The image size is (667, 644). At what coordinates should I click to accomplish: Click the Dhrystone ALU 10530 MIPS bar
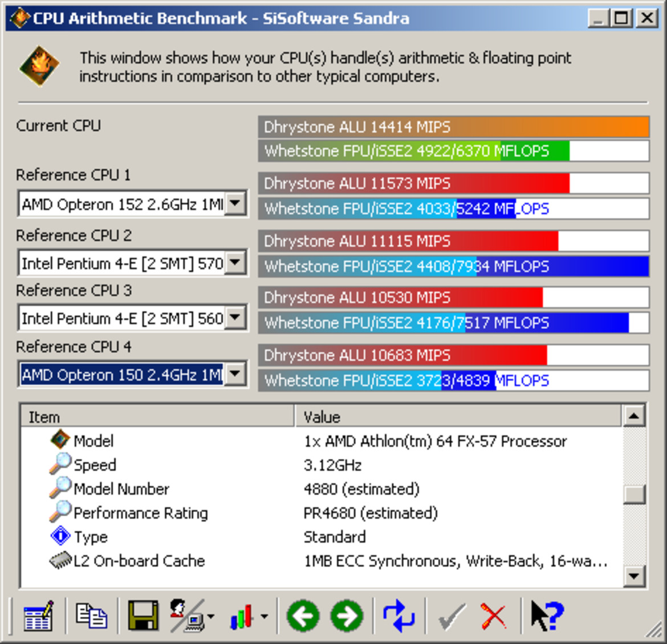pos(453,297)
